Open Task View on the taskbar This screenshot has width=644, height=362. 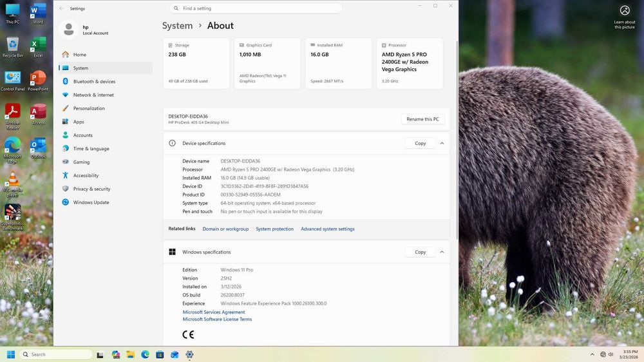coord(100,355)
